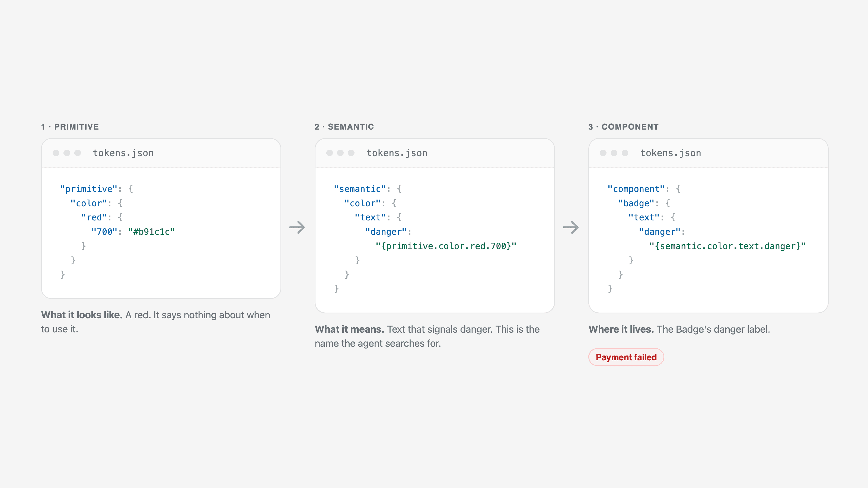Click the 'Payment failed' danger badge
This screenshot has height=488, width=868.
pyautogui.click(x=626, y=357)
